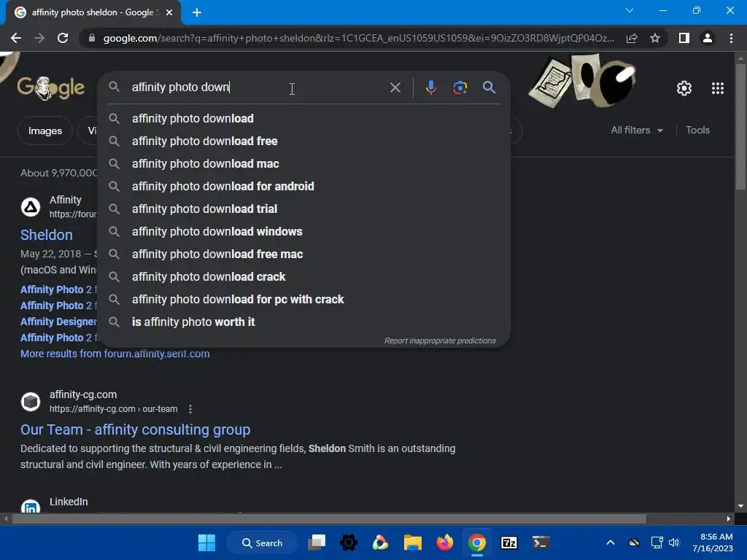Choose suggestion affinity photo download windows
Viewport: 747px width, 560px height.
coord(304,231)
